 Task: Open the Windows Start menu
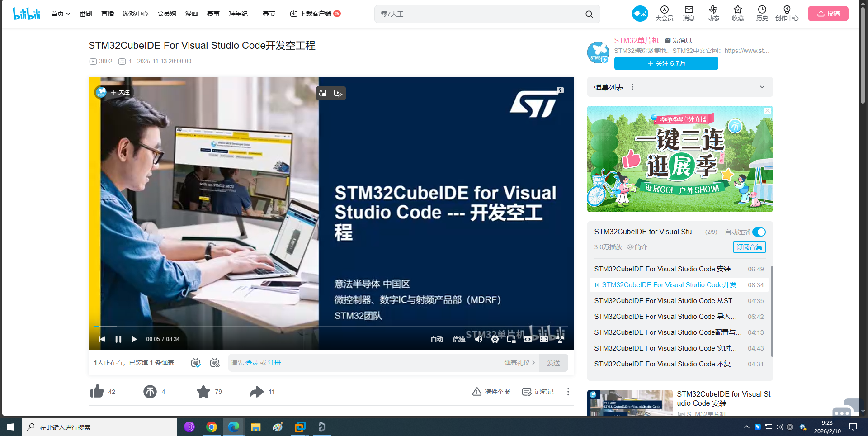coord(11,427)
